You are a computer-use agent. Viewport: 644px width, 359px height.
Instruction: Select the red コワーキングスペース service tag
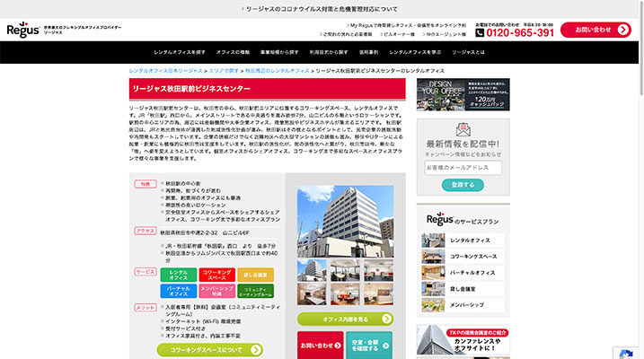pyautogui.click(x=216, y=275)
